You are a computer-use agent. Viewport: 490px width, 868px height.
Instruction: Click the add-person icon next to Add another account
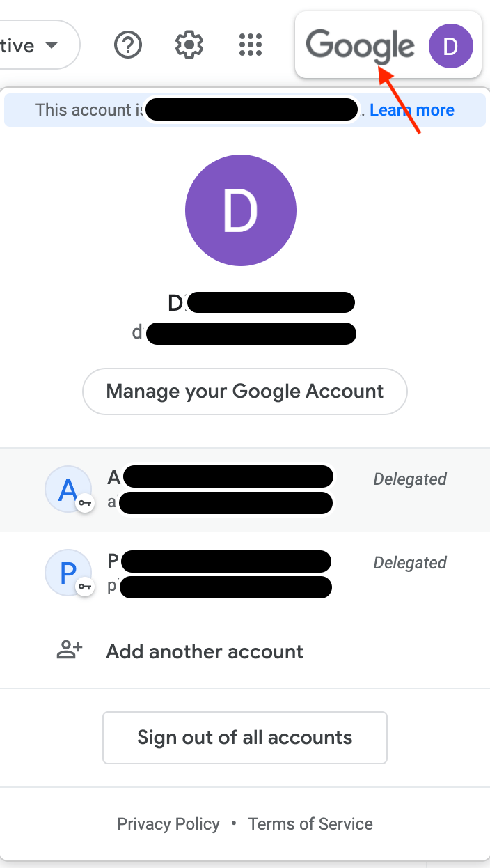point(68,649)
